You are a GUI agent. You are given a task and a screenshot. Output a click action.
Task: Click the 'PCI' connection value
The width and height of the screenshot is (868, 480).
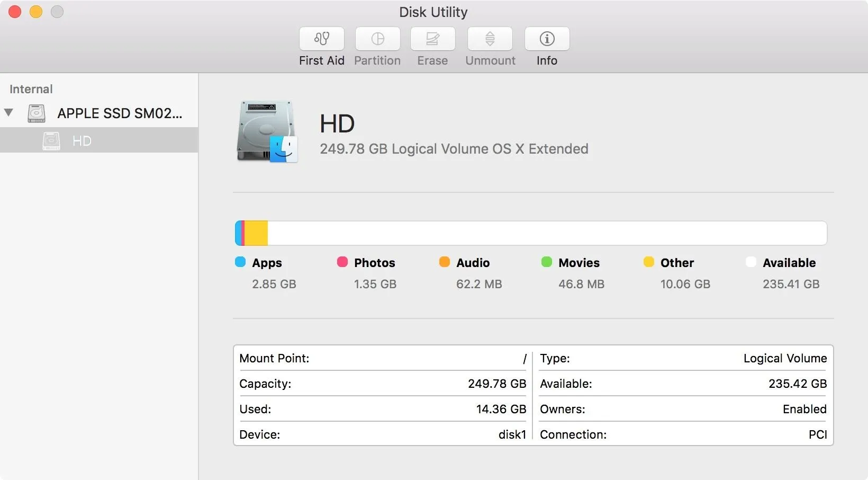pyautogui.click(x=818, y=434)
